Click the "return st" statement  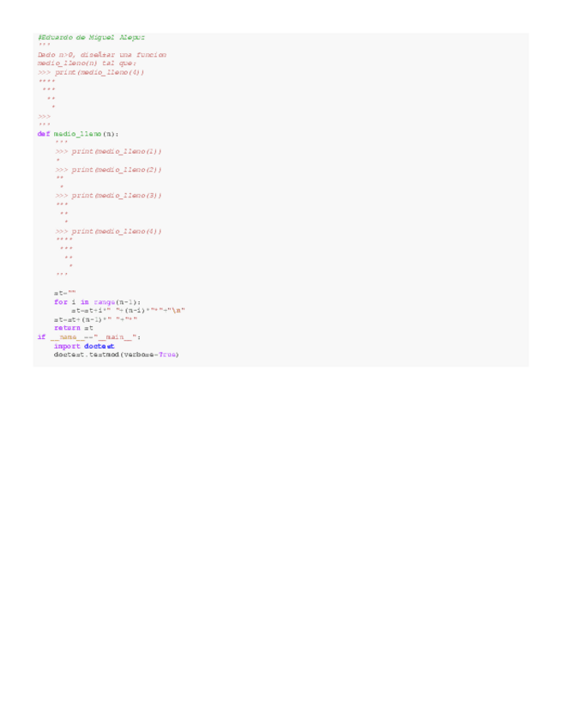[x=73, y=328]
